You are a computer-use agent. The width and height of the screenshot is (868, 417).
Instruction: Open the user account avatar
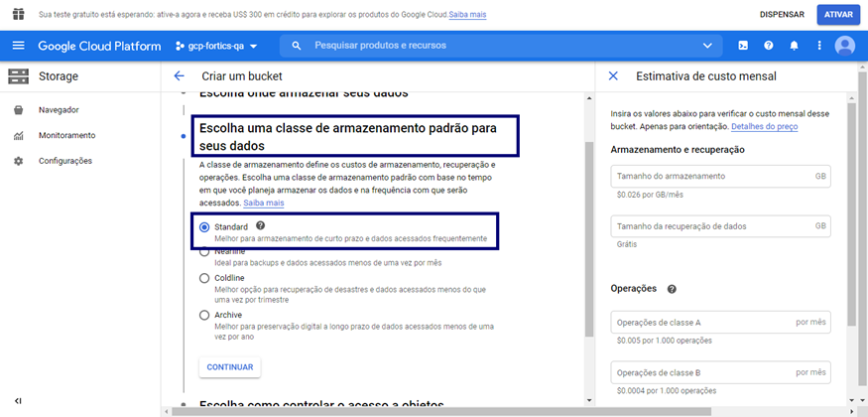pyautogui.click(x=845, y=46)
